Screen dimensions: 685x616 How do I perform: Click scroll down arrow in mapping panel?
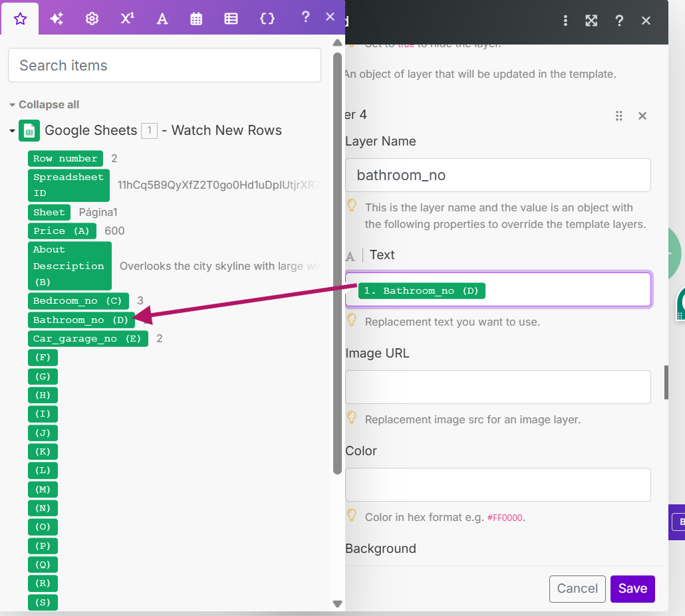pos(337,604)
